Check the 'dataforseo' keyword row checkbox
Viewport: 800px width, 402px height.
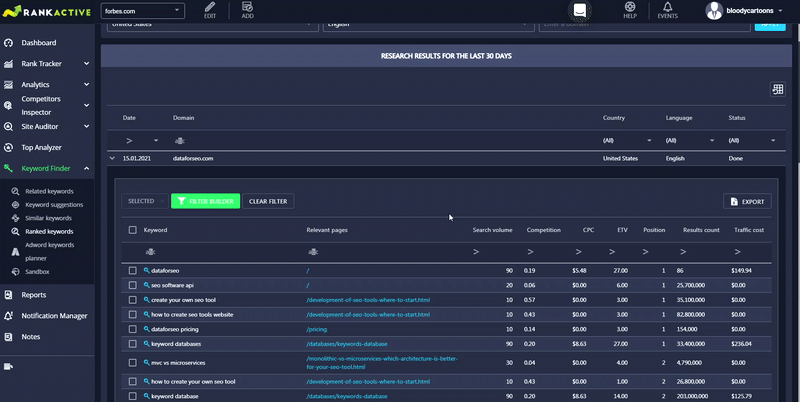click(x=133, y=270)
